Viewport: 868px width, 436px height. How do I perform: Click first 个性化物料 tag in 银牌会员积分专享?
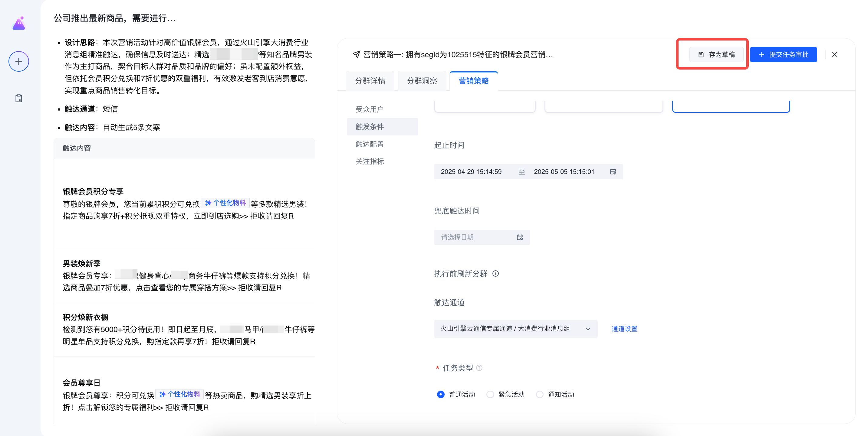pyautogui.click(x=225, y=203)
